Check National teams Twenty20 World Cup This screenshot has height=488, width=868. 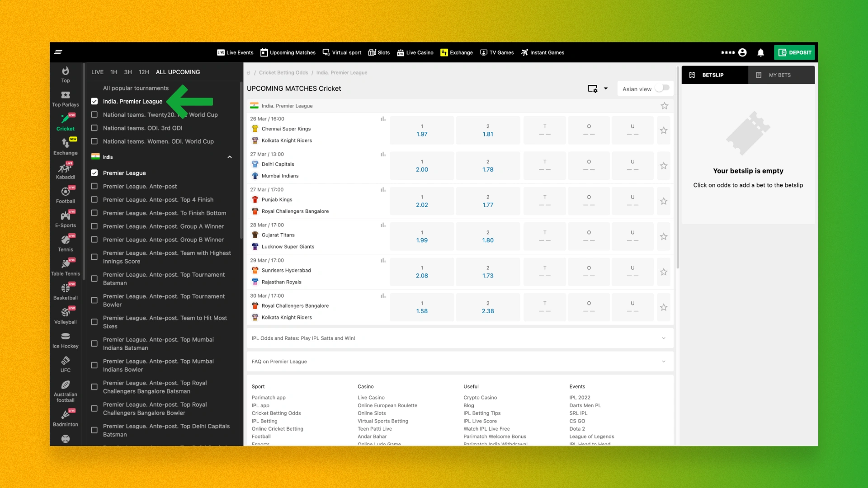94,115
